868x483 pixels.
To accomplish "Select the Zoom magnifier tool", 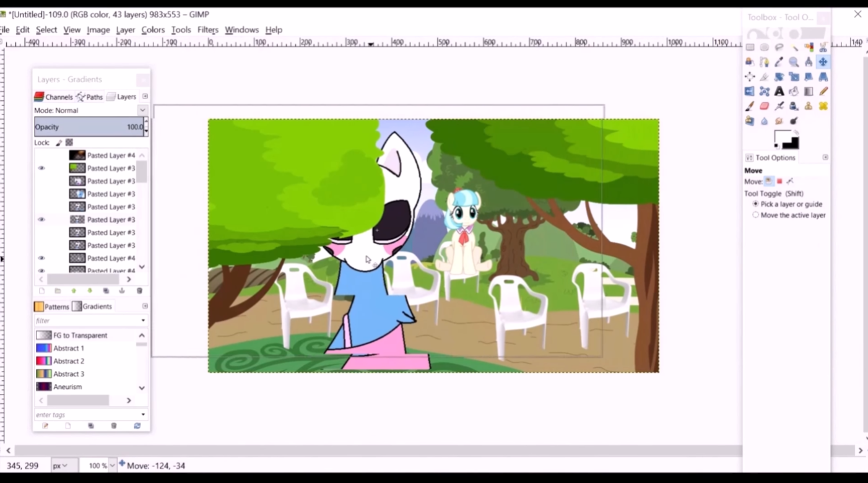I will [794, 62].
